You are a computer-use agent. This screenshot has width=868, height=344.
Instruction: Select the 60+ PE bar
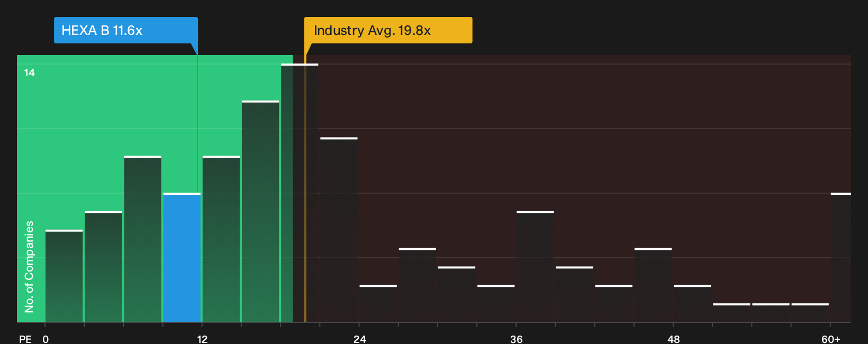click(841, 257)
